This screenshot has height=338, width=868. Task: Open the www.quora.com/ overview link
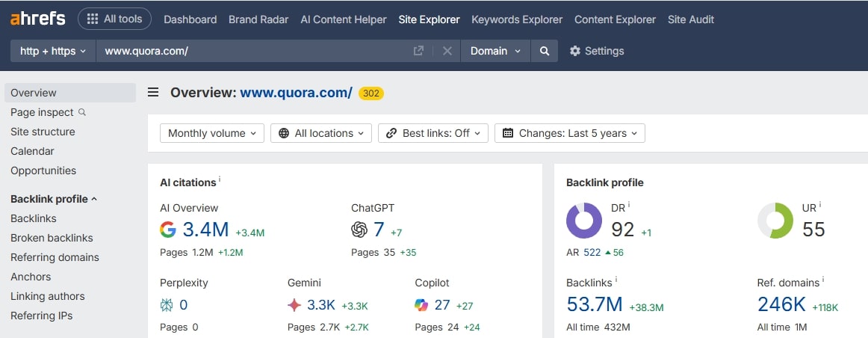tap(296, 93)
